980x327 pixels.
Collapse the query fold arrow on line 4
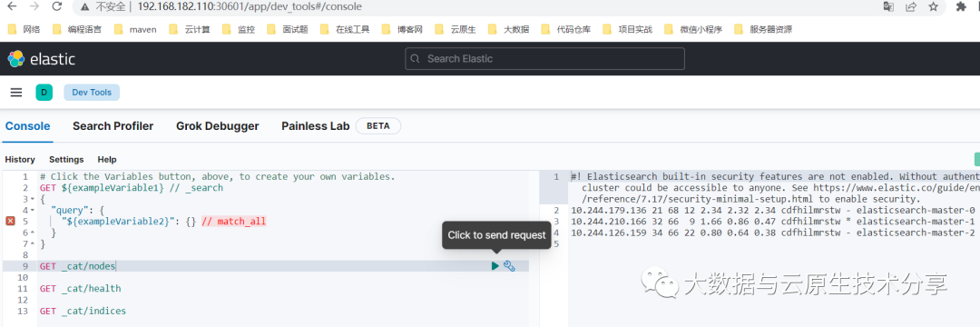coord(31,210)
